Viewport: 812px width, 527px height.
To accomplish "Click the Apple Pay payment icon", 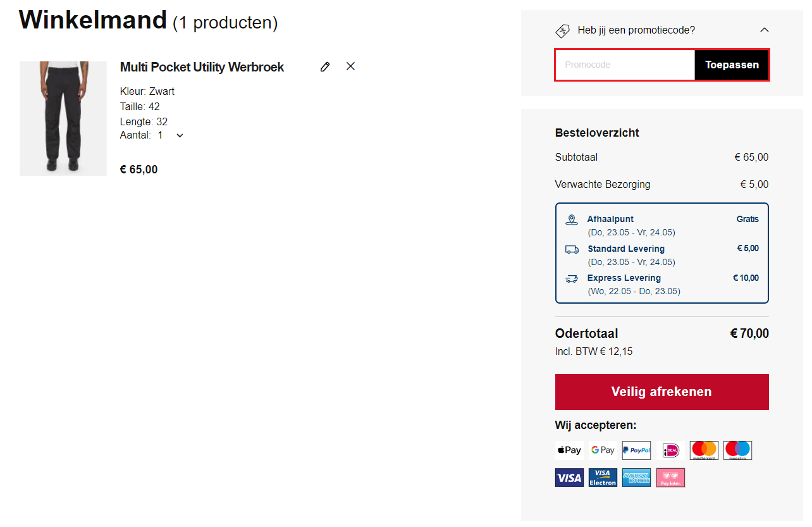I will click(569, 450).
